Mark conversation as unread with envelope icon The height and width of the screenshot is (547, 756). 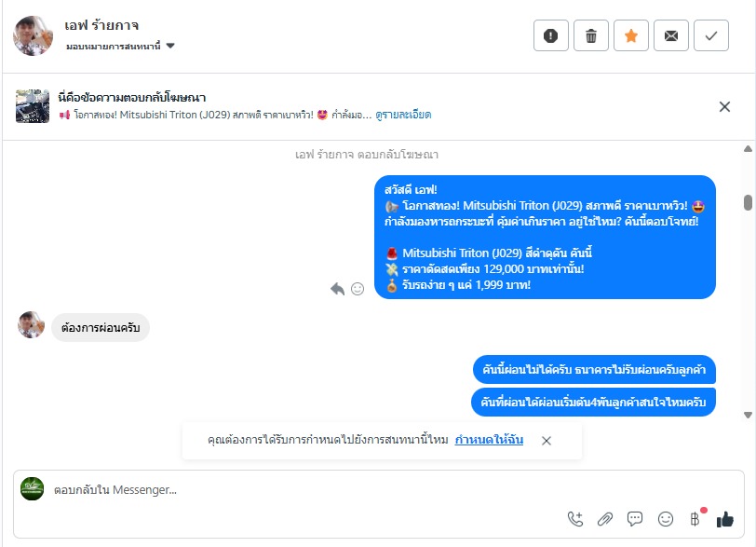click(670, 35)
